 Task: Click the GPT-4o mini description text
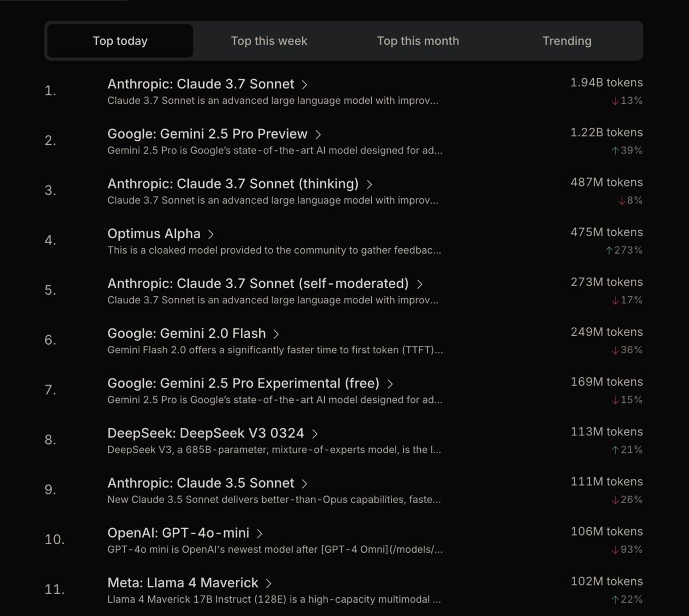[275, 549]
